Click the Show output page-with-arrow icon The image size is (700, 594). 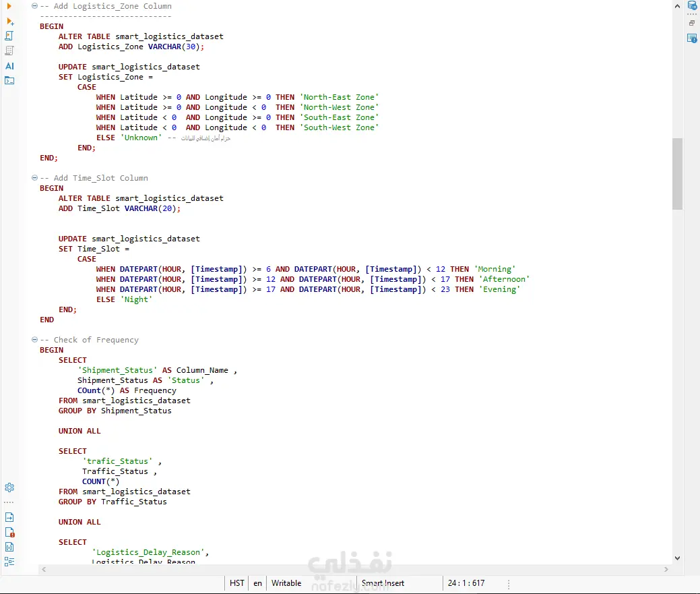[x=9, y=517]
